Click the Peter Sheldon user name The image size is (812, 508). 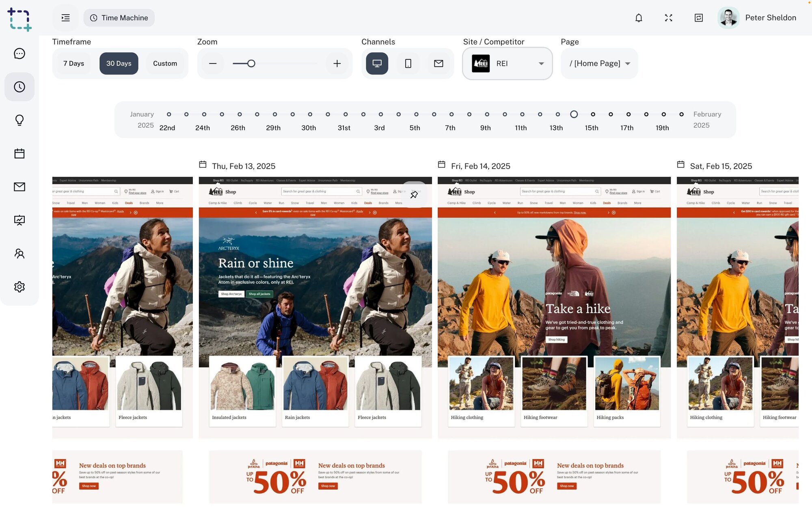click(771, 18)
